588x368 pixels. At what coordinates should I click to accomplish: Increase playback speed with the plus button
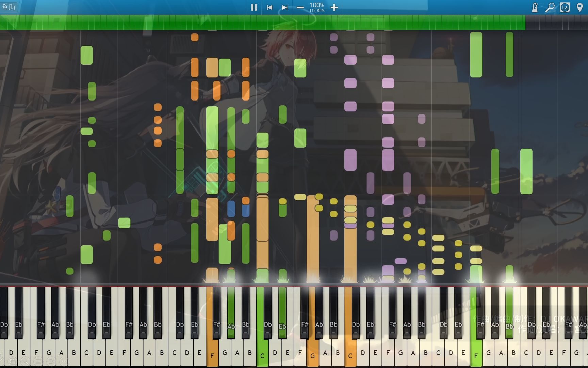pos(334,7)
